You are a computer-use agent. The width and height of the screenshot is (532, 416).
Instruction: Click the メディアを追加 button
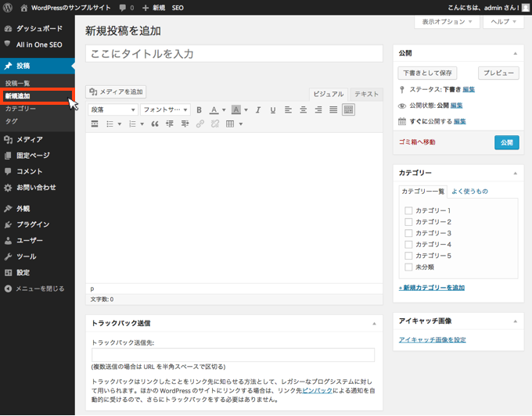[116, 91]
